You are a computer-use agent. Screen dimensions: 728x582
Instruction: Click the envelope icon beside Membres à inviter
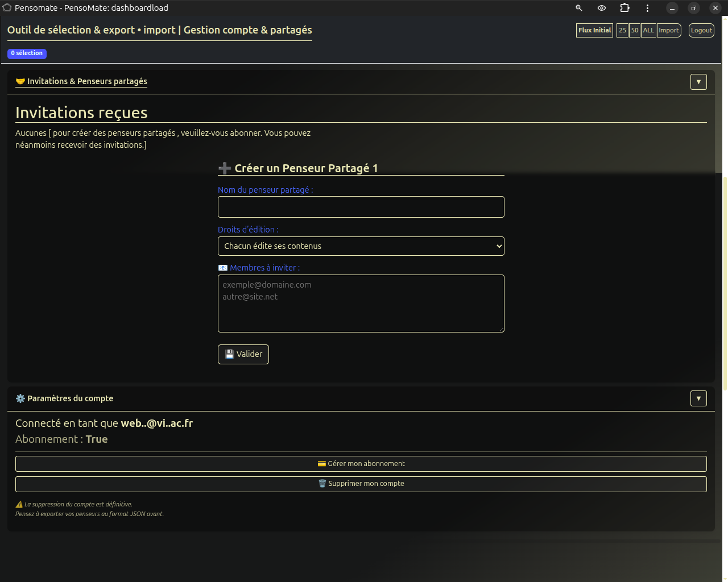tap(222, 267)
